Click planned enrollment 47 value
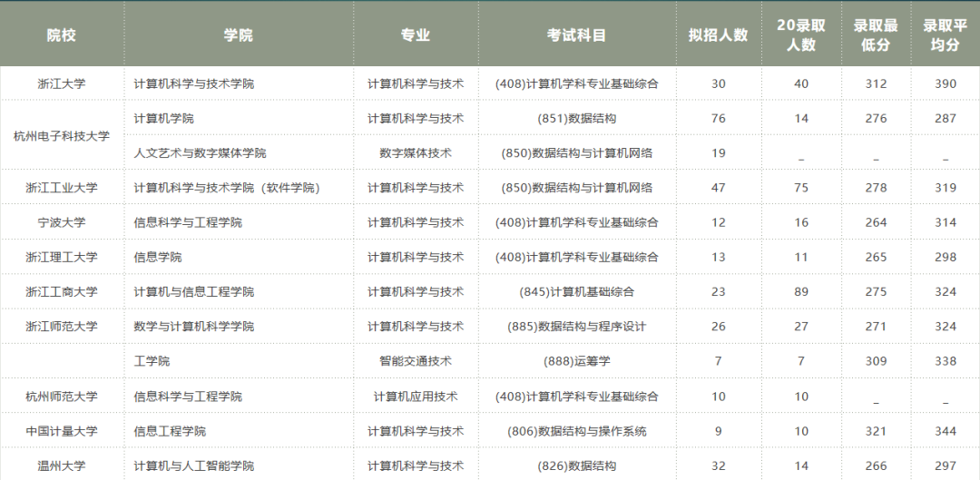 click(719, 188)
